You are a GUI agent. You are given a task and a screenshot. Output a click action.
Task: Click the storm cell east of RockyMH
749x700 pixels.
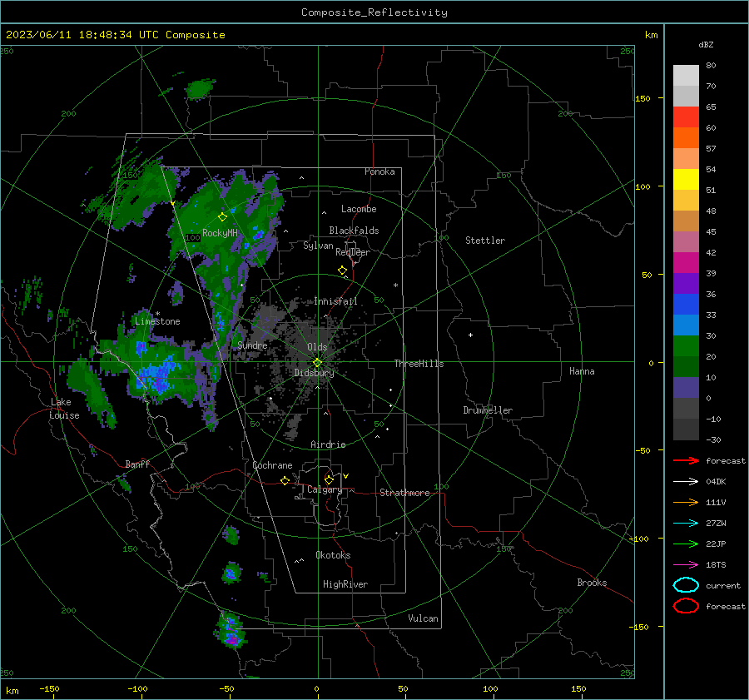[x=259, y=235]
